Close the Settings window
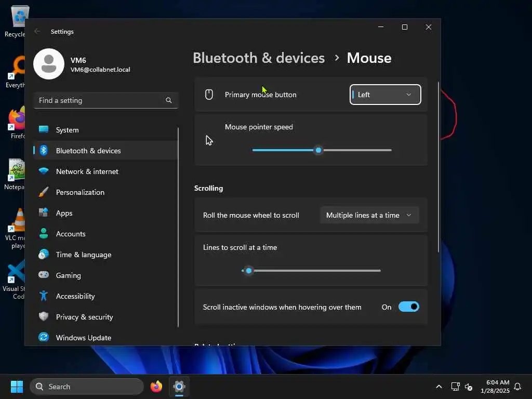The height and width of the screenshot is (399, 532). pos(429,27)
